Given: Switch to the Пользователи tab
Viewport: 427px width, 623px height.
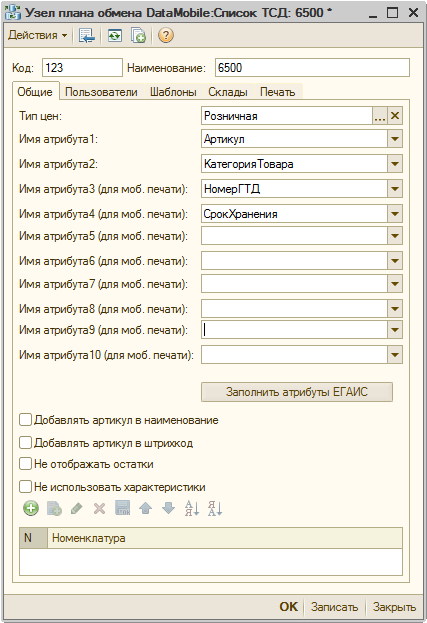Looking at the screenshot, I should (101, 92).
